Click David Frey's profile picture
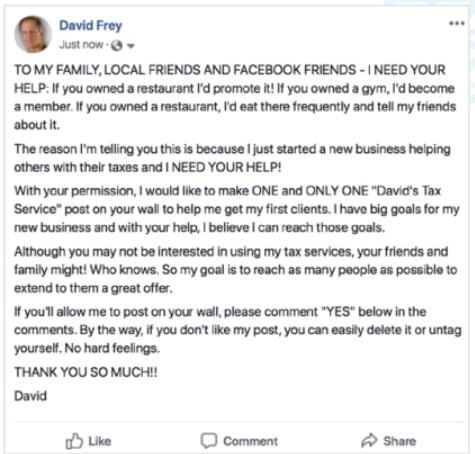475x454 pixels. tap(33, 34)
